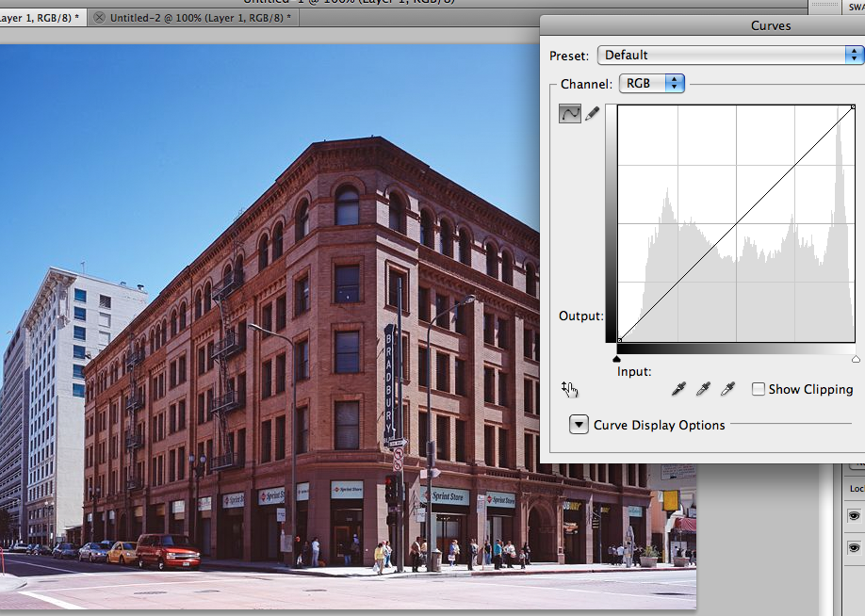Toggle visibility of the upper layer eye
The width and height of the screenshot is (865, 616).
[x=854, y=516]
